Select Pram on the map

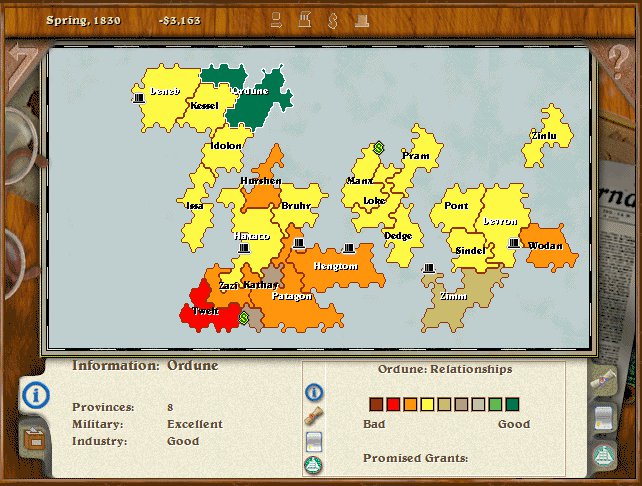point(416,156)
